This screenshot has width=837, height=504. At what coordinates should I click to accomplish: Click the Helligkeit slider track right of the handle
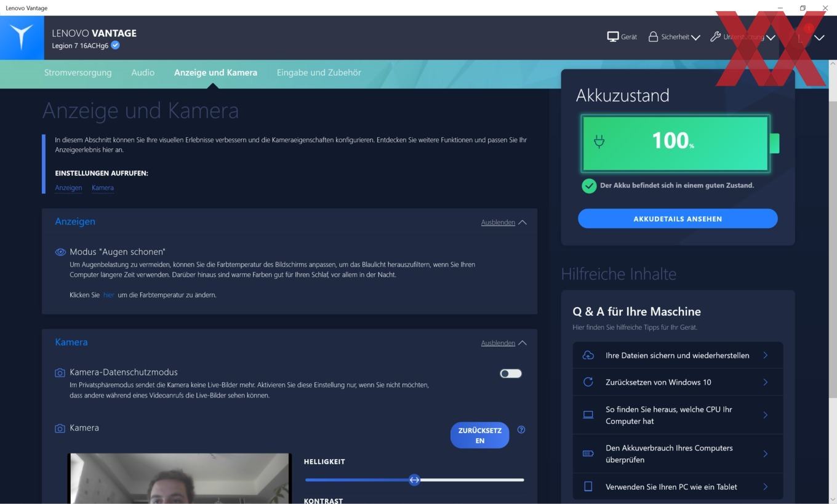[x=472, y=480]
